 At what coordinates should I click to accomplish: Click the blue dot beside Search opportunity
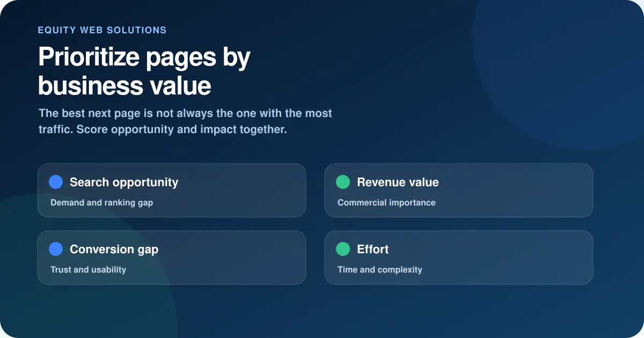pos(56,182)
